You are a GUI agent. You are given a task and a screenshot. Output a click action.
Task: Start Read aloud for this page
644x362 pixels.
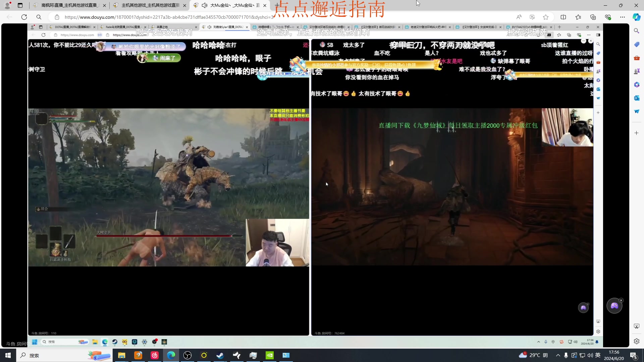point(519,17)
